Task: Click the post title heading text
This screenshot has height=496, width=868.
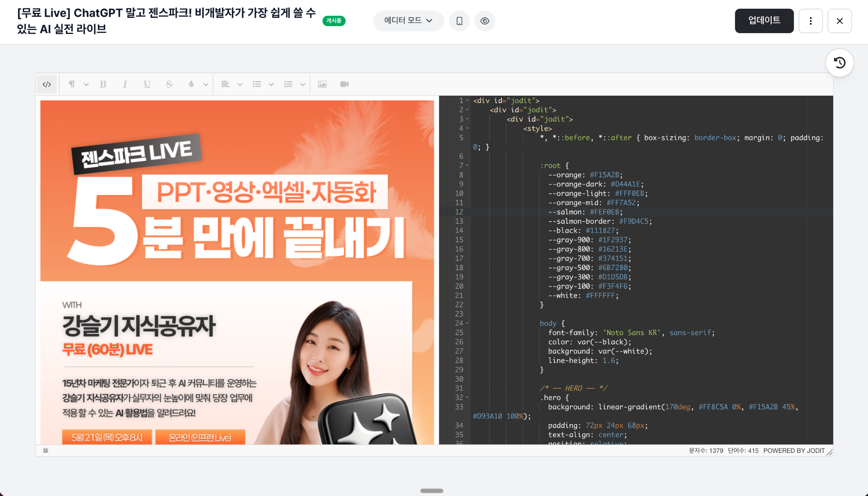Action: tap(166, 21)
